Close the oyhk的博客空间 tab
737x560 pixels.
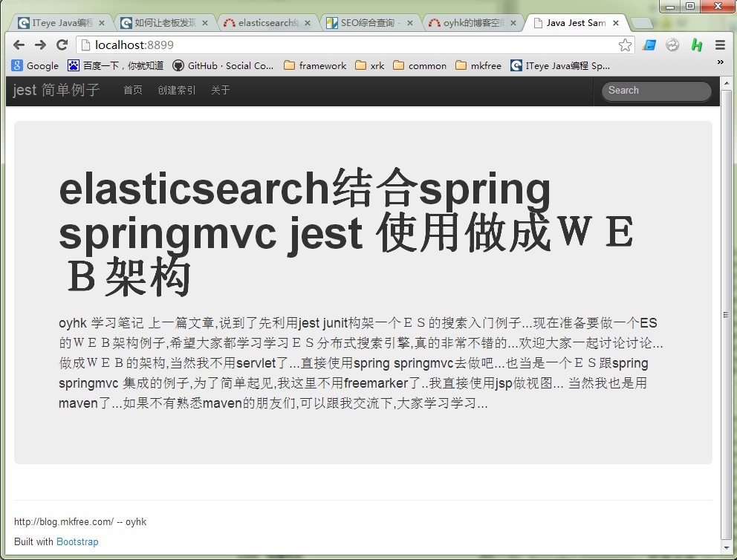(x=513, y=23)
